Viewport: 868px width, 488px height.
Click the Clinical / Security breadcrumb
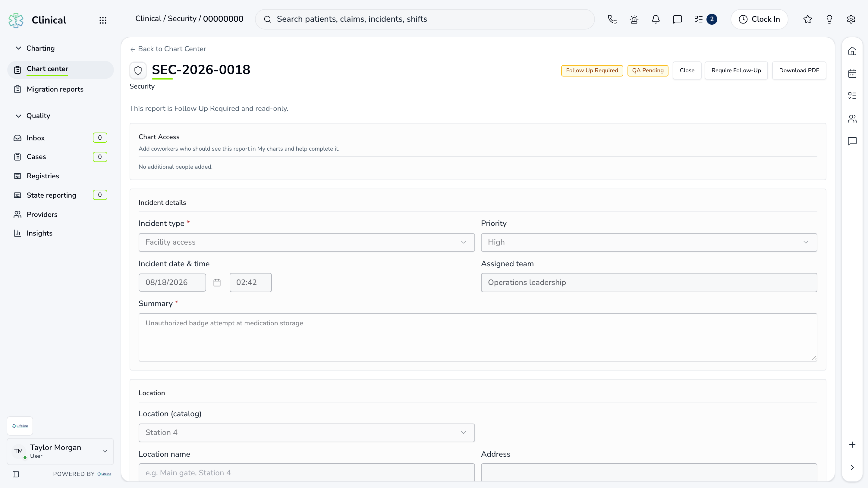coord(166,19)
